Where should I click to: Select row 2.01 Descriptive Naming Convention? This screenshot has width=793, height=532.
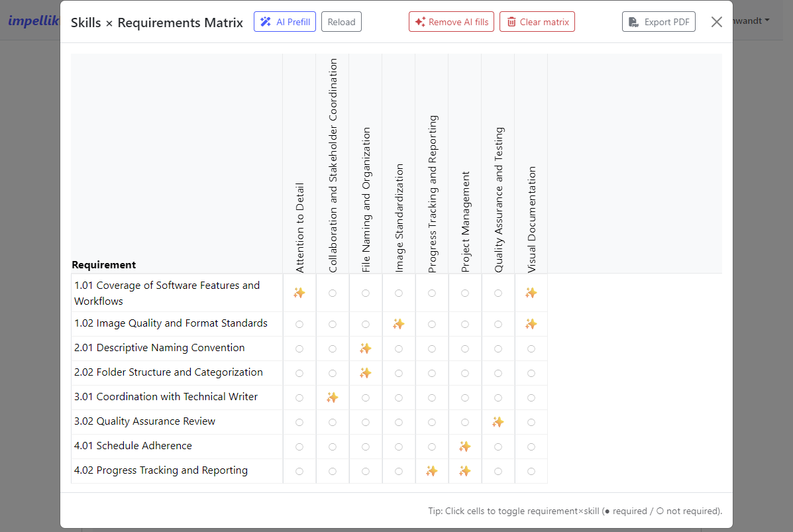click(x=176, y=348)
